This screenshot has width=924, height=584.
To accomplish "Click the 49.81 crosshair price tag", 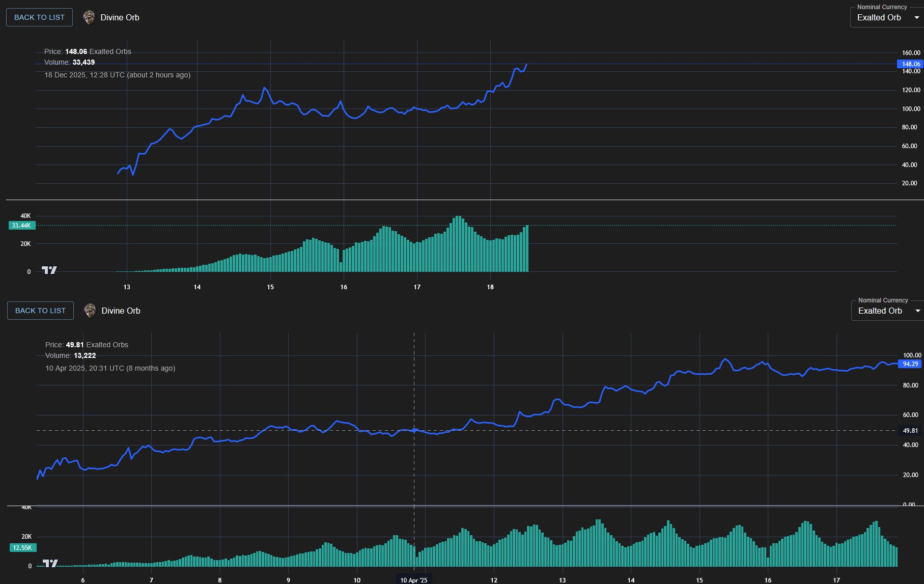I will click(910, 431).
